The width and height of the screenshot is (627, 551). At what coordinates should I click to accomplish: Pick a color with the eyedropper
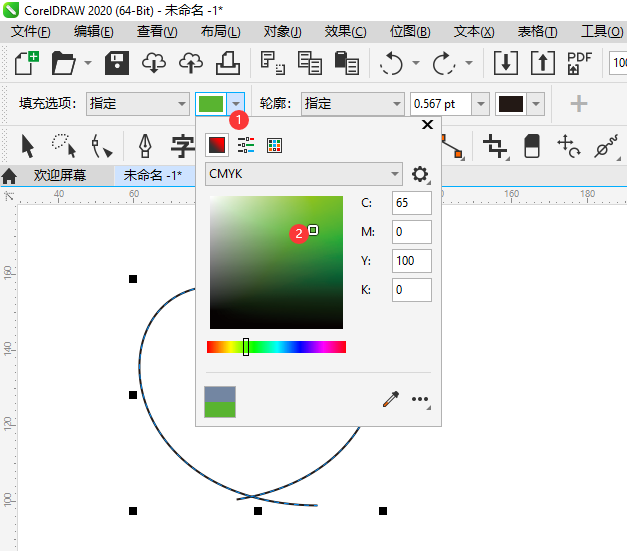[391, 400]
